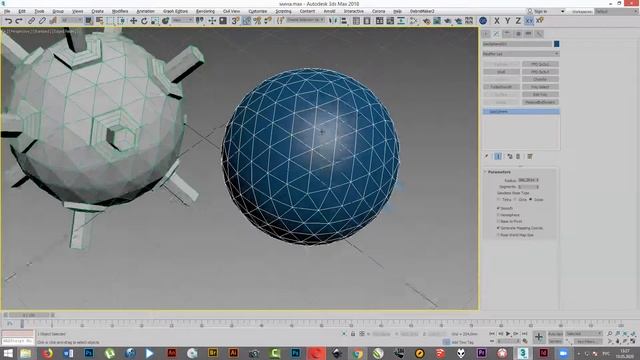Viewport: 640px width, 360px height.
Task: Open the Create command panel tab
Action: (x=486, y=34)
